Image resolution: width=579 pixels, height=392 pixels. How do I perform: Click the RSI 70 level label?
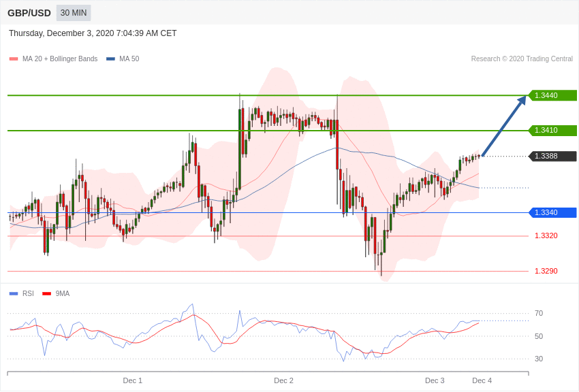coord(539,314)
